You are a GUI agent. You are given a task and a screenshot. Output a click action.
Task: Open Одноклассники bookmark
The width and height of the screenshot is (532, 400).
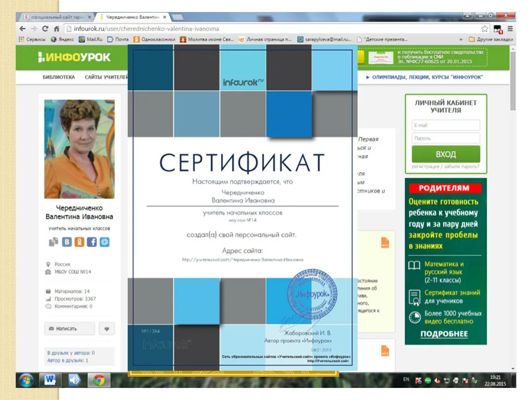[x=155, y=39]
